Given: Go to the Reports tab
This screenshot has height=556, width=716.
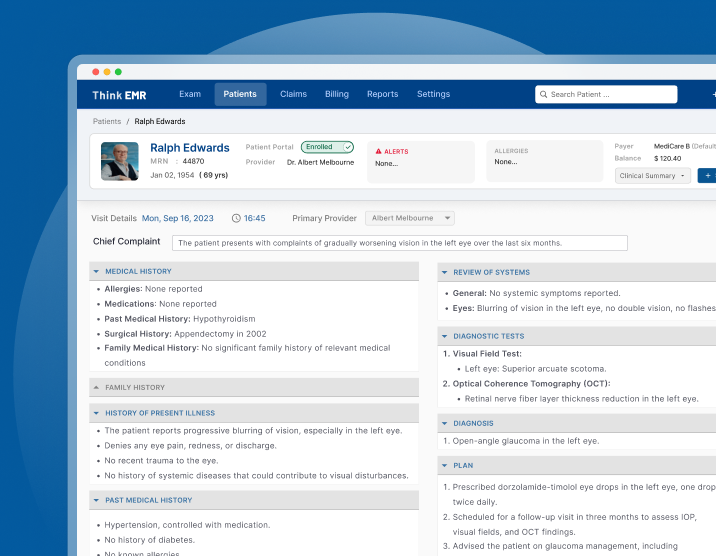Looking at the screenshot, I should tap(382, 94).
